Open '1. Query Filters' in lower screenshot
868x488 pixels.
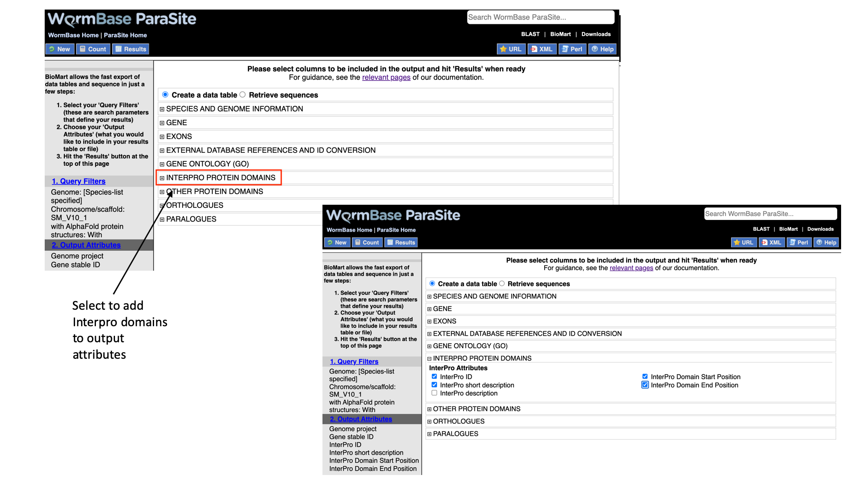(x=354, y=362)
